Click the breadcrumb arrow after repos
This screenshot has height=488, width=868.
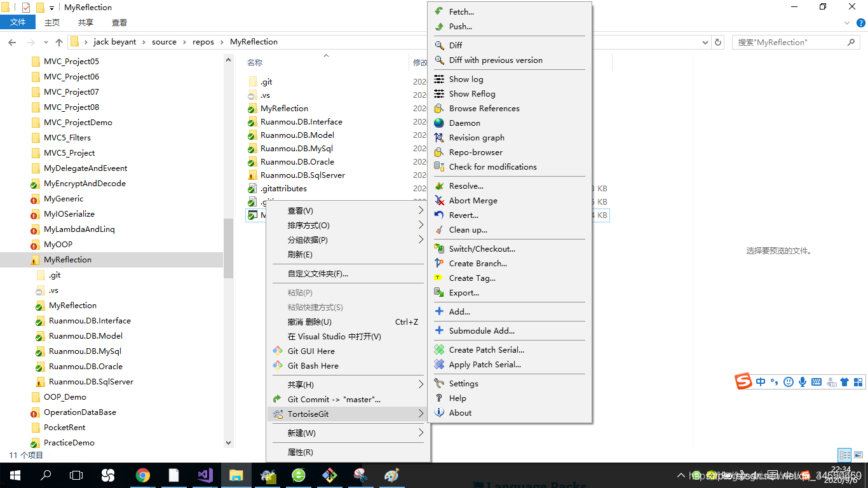coord(222,42)
